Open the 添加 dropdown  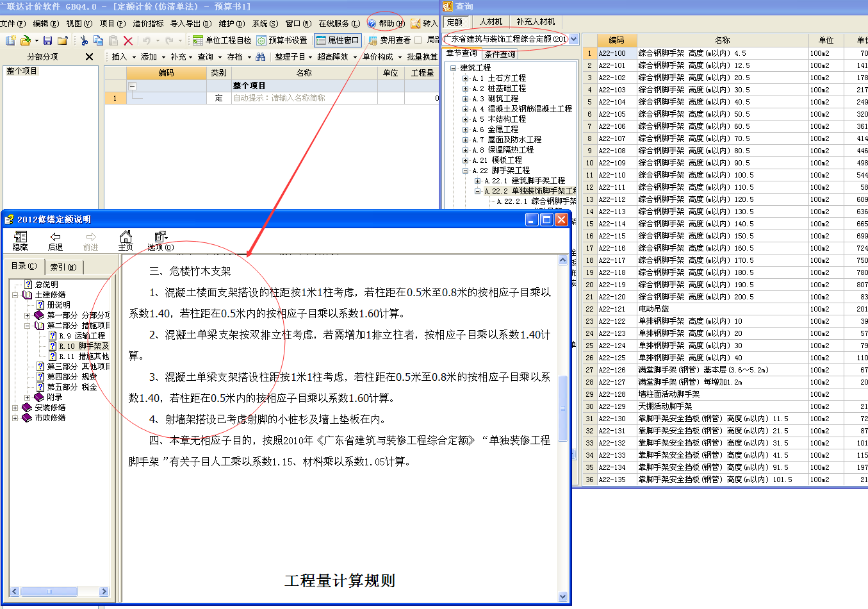coord(153,57)
